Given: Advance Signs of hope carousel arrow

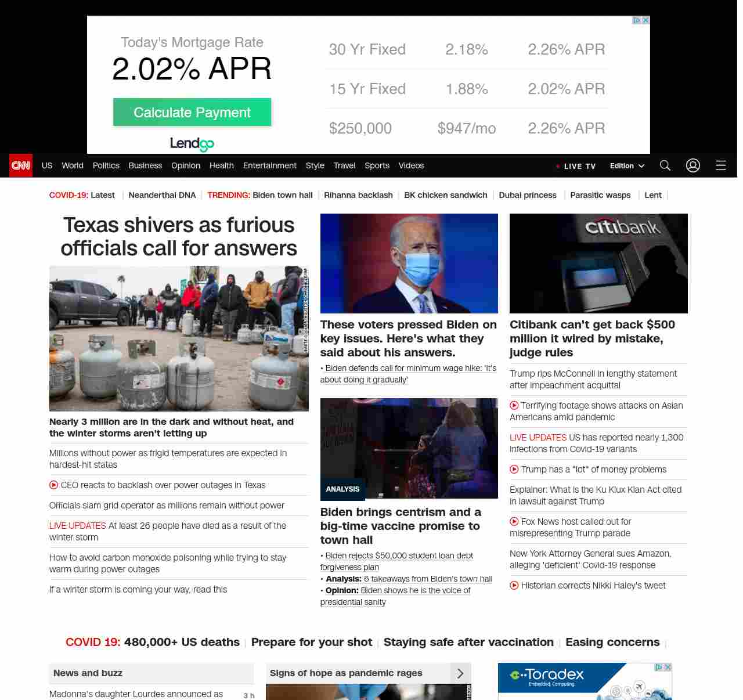Looking at the screenshot, I should (x=460, y=673).
